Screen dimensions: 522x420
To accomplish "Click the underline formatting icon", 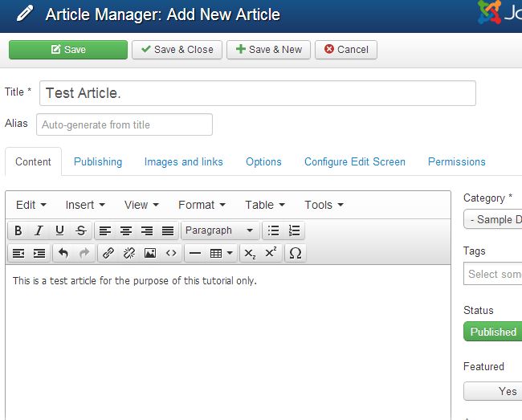I will 59,230.
